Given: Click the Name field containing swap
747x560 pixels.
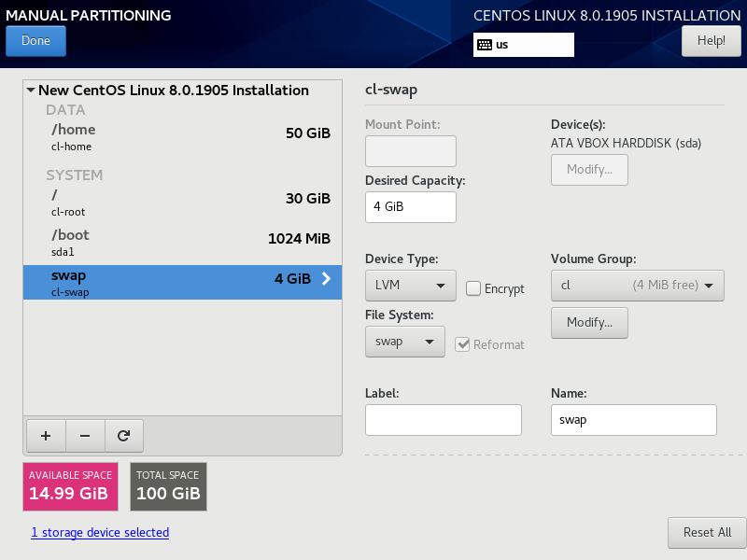Looking at the screenshot, I should (x=634, y=419).
